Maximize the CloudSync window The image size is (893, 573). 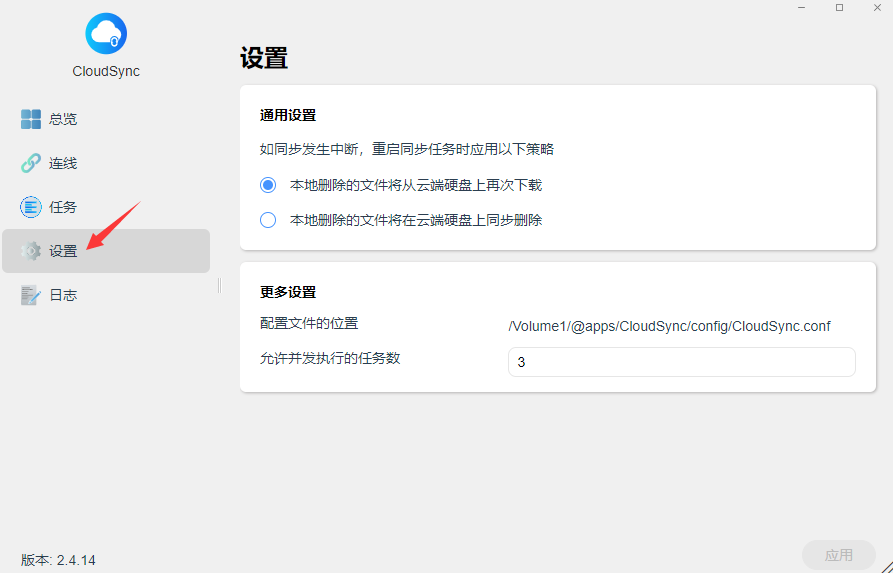click(839, 8)
